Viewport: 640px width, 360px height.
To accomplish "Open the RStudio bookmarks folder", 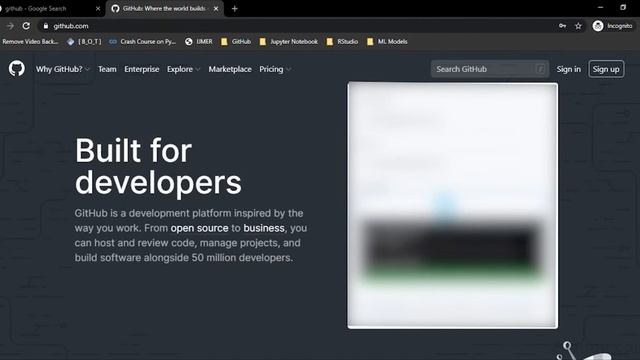I will pyautogui.click(x=342, y=41).
